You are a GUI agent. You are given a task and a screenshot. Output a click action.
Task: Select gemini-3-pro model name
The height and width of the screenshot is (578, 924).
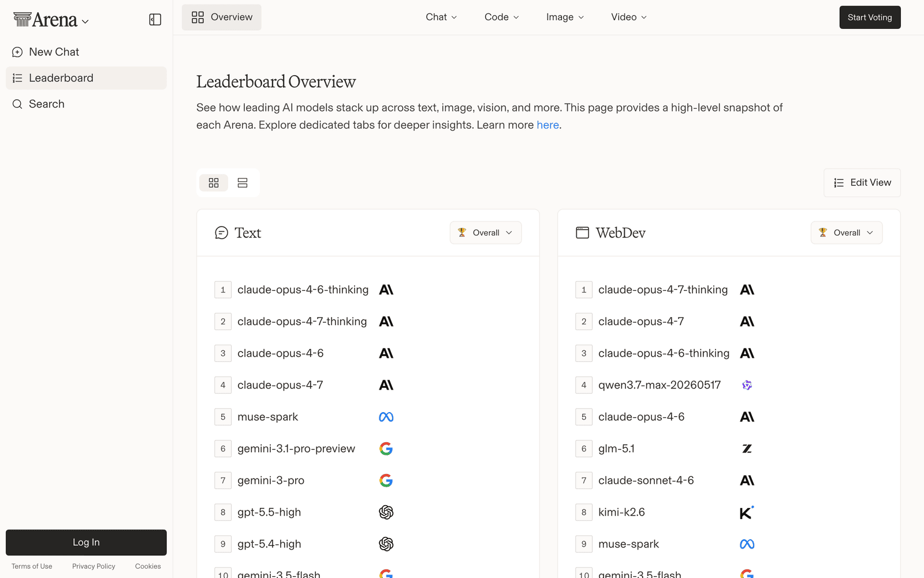pyautogui.click(x=271, y=480)
